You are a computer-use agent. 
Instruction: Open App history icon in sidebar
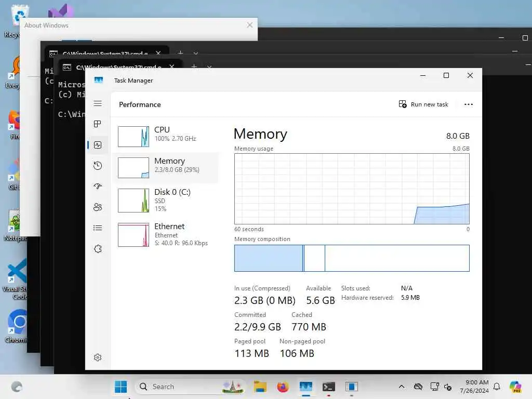pos(98,166)
